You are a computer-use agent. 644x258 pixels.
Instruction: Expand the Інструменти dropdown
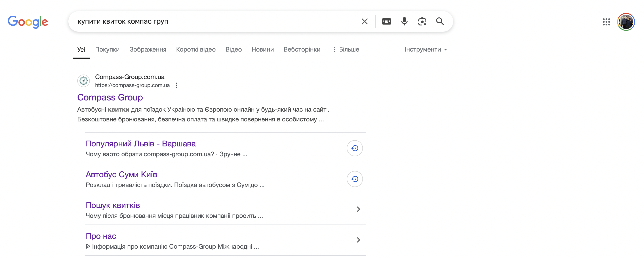425,50
